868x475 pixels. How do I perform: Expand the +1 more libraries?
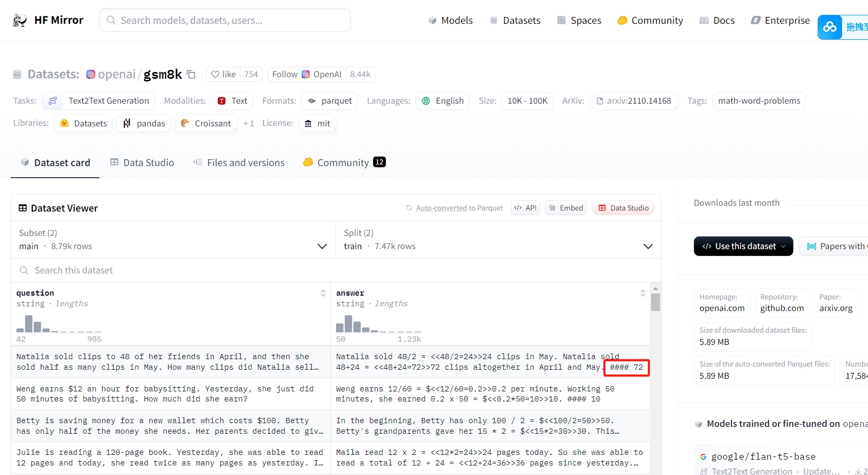click(248, 123)
